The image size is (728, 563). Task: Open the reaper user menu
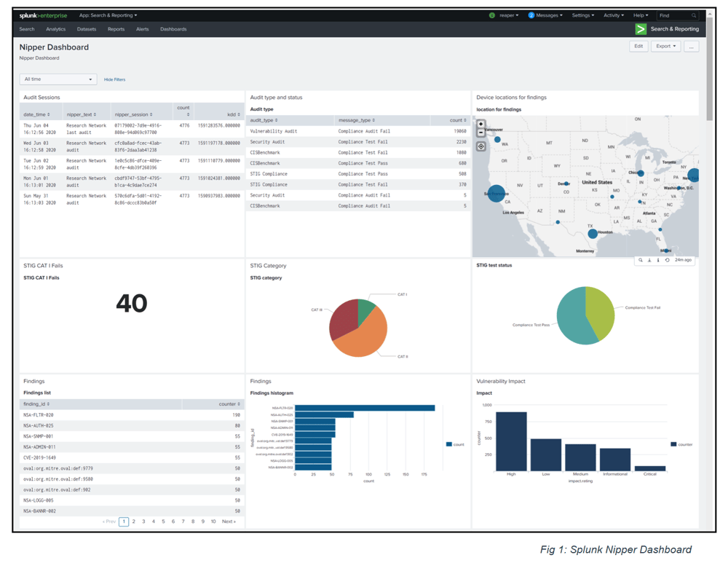tap(507, 15)
